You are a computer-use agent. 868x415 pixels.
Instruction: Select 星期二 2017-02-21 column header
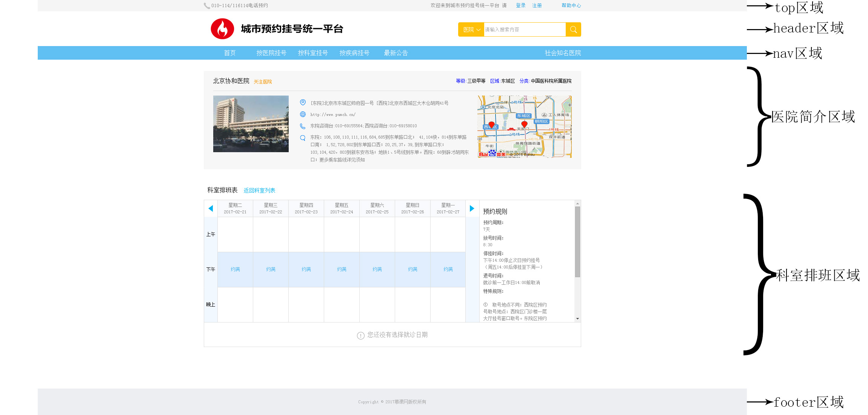[x=235, y=208]
